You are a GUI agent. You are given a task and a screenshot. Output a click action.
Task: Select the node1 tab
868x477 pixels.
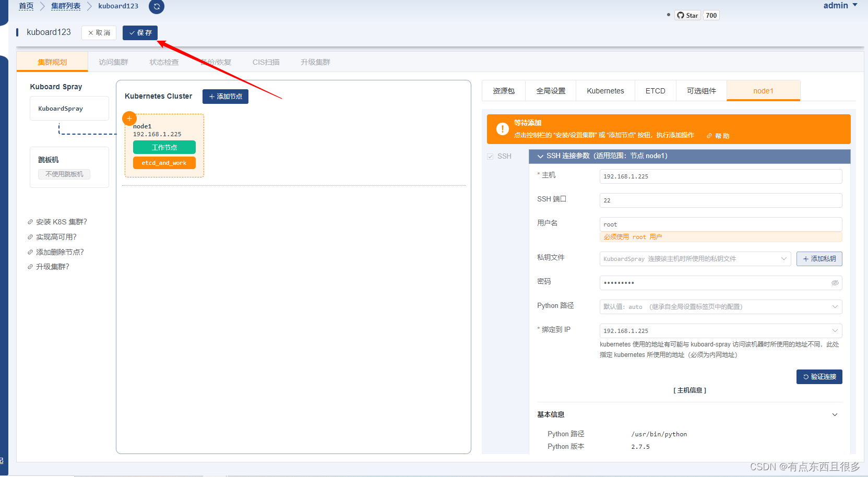click(x=764, y=91)
